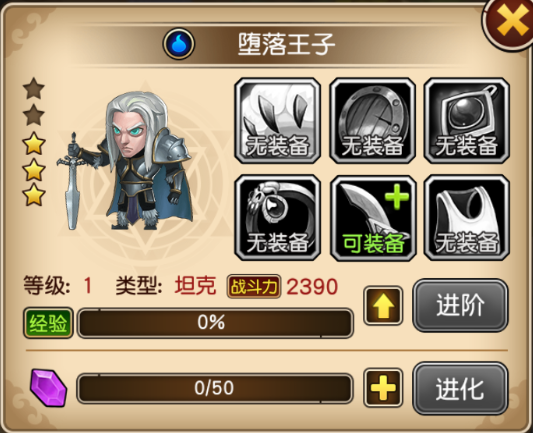Click the blue water element icon
This screenshot has height=433, width=533.
179,44
